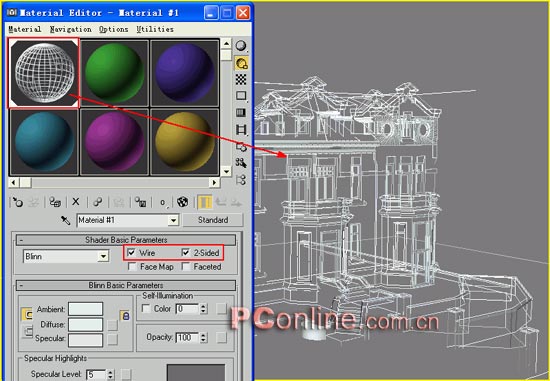Screen dimensions: 550x381
Task: Click sample slots scrollbar down arrow
Action: tap(226, 172)
